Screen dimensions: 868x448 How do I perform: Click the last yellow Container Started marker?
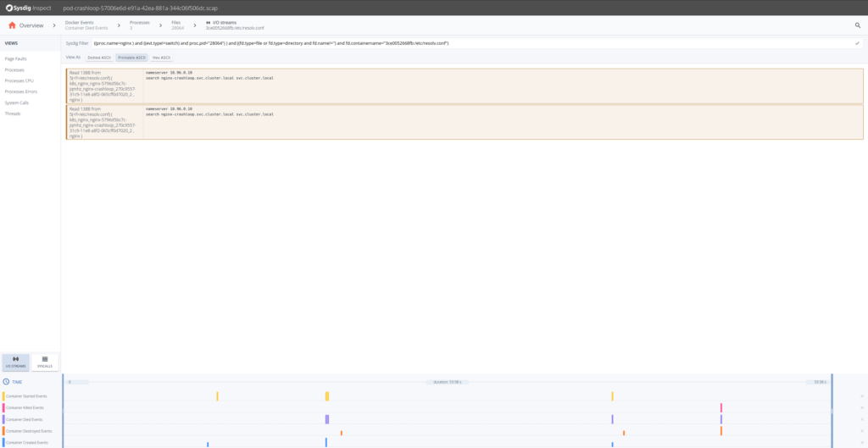coord(612,396)
